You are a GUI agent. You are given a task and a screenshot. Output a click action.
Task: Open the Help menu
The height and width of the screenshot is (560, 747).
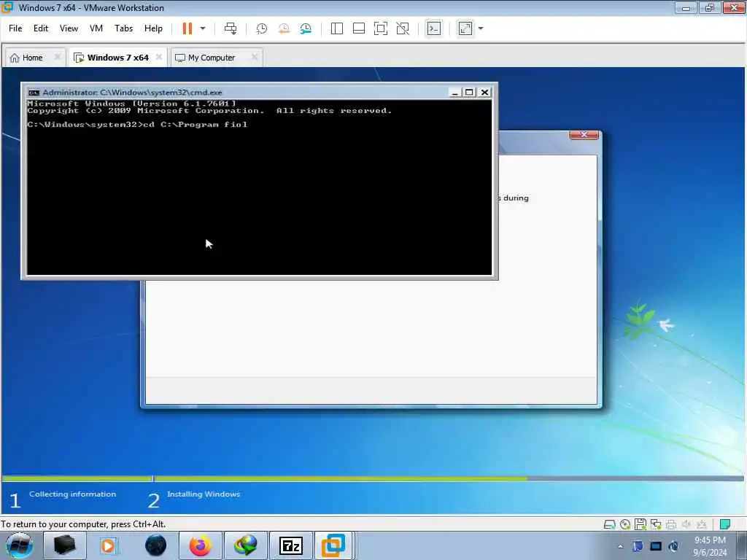(x=153, y=28)
